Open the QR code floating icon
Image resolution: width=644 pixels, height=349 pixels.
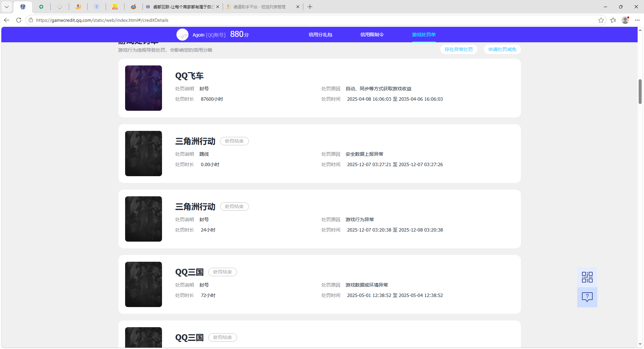pos(587,277)
